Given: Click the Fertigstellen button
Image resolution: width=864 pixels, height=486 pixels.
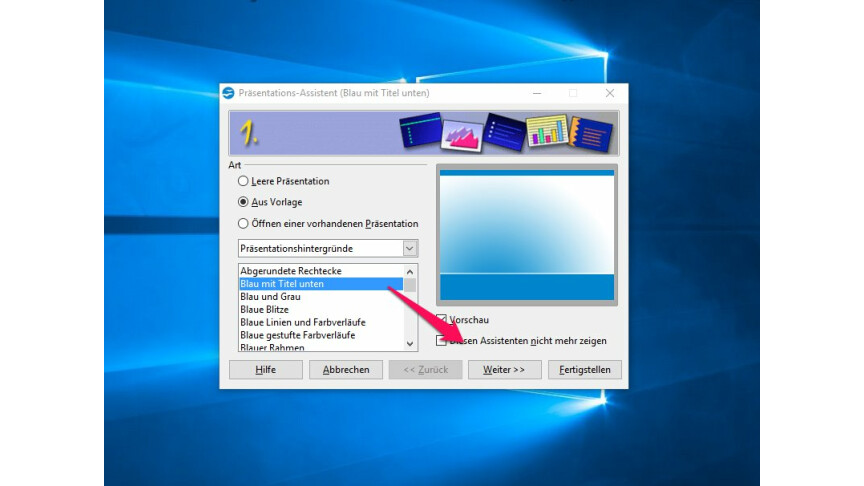Looking at the screenshot, I should pos(585,370).
